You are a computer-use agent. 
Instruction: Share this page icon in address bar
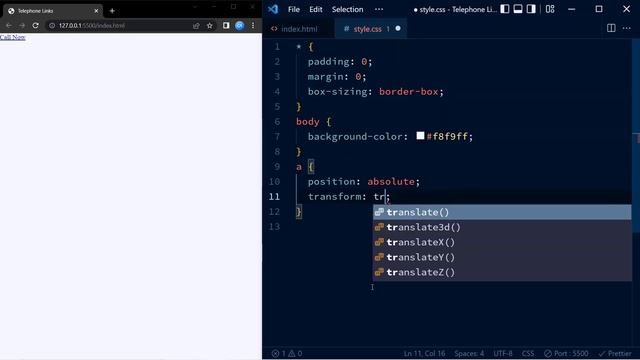(x=196, y=25)
